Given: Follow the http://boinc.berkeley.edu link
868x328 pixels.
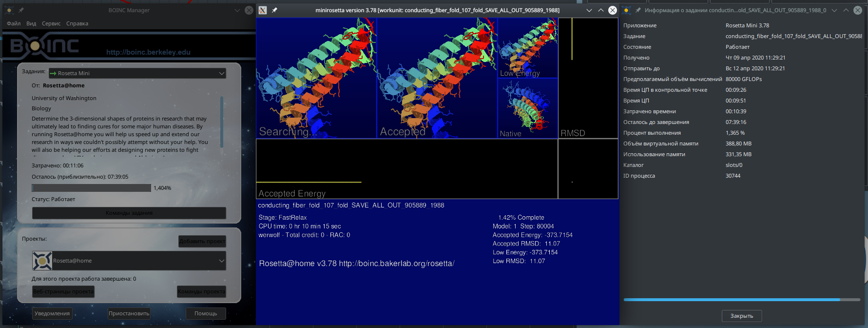Looking at the screenshot, I should 148,52.
